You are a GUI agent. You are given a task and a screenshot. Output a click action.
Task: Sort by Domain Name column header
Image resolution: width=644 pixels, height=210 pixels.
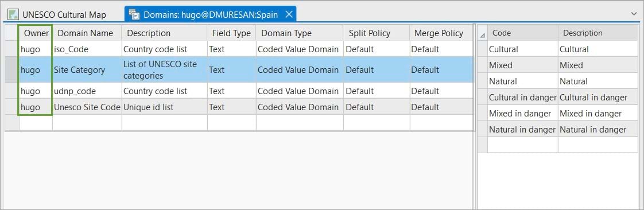[87, 33]
